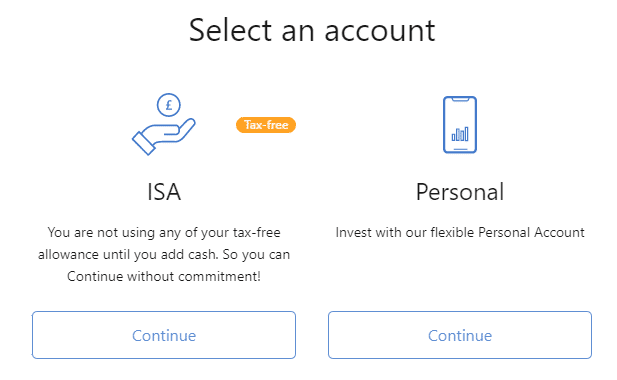Click 'Invest with our flexible Personal Account' text
This screenshot has width=617, height=380.
point(460,232)
